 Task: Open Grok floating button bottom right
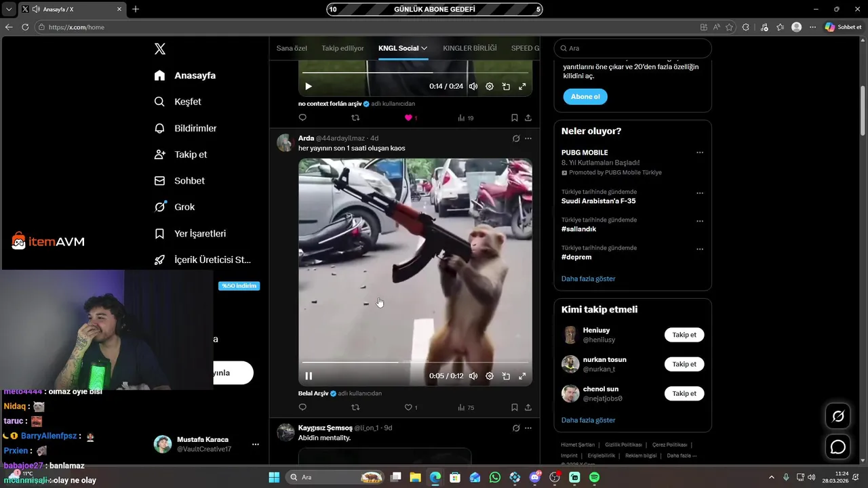(x=838, y=416)
